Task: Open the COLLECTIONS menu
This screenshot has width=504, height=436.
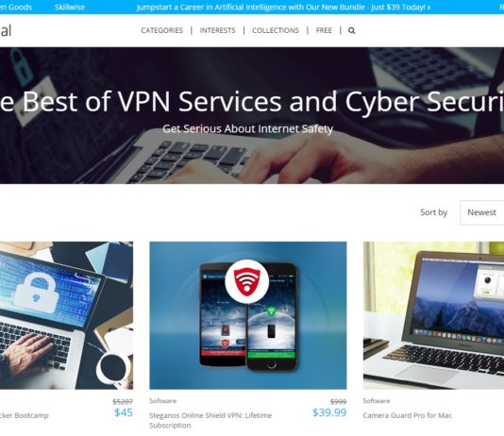Action: (276, 30)
